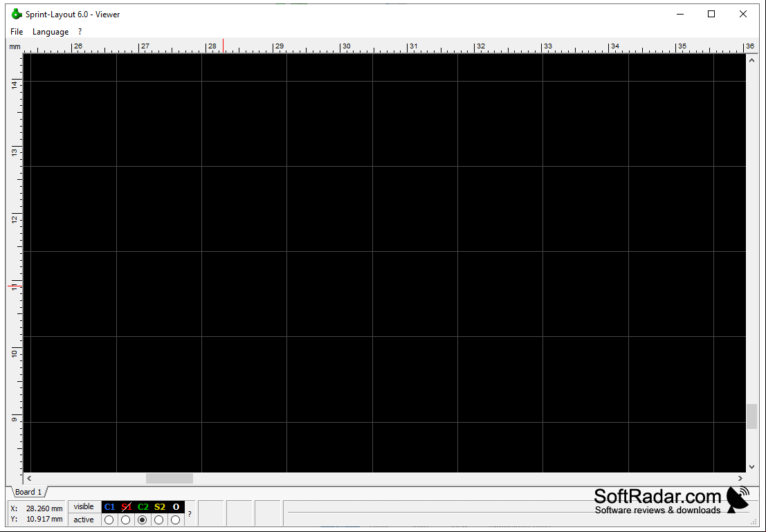Select the Board 1 tab
This screenshot has width=766, height=532.
28,492
